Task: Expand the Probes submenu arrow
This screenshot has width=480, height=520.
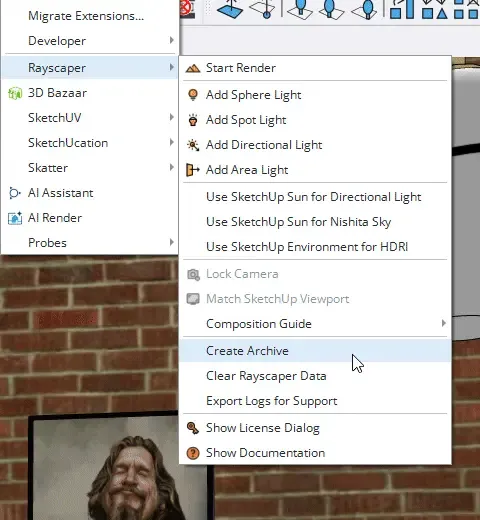Action: [x=172, y=242]
